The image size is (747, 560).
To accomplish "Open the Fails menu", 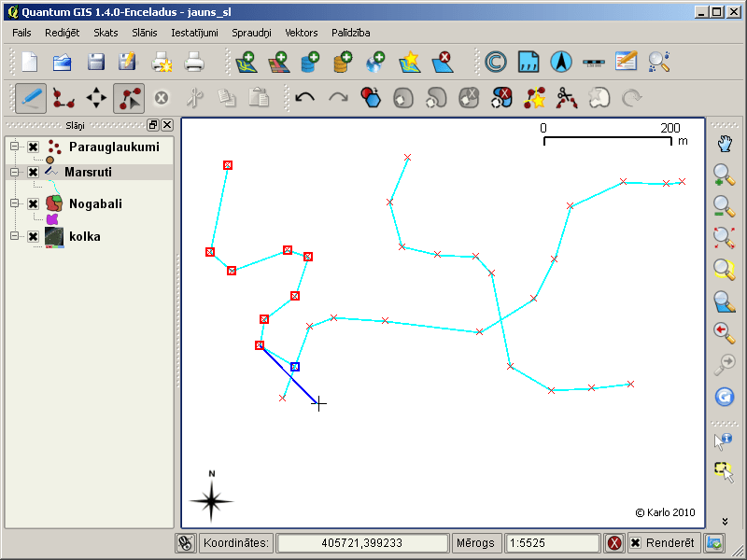I will point(21,33).
